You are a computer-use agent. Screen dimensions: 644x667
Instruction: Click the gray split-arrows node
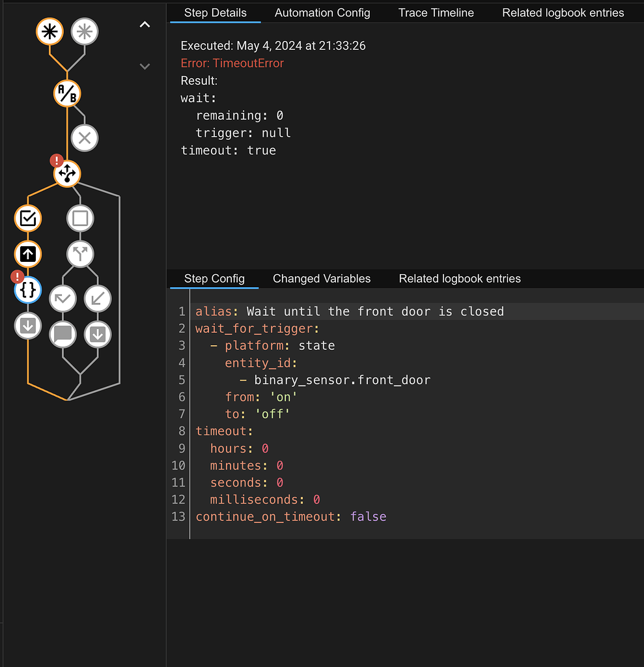[80, 254]
